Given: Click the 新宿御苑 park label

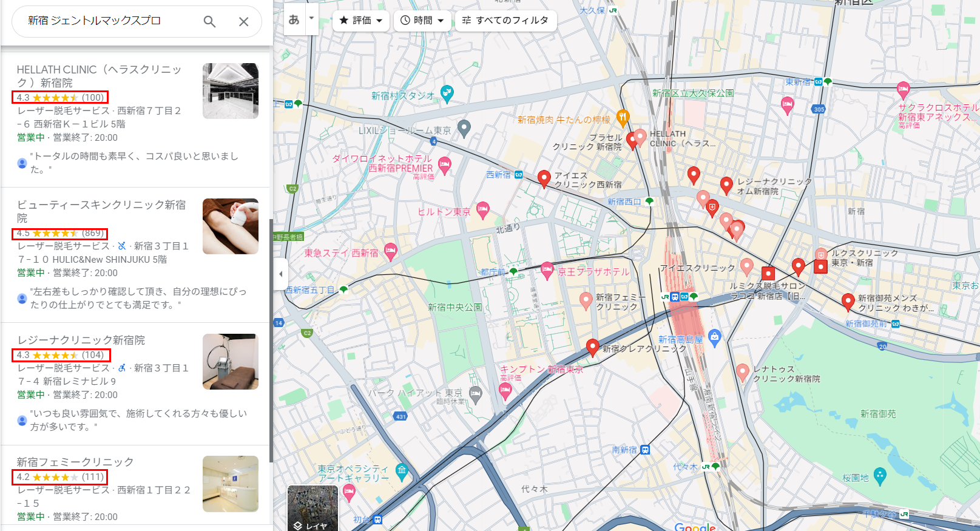Looking at the screenshot, I should tap(878, 414).
